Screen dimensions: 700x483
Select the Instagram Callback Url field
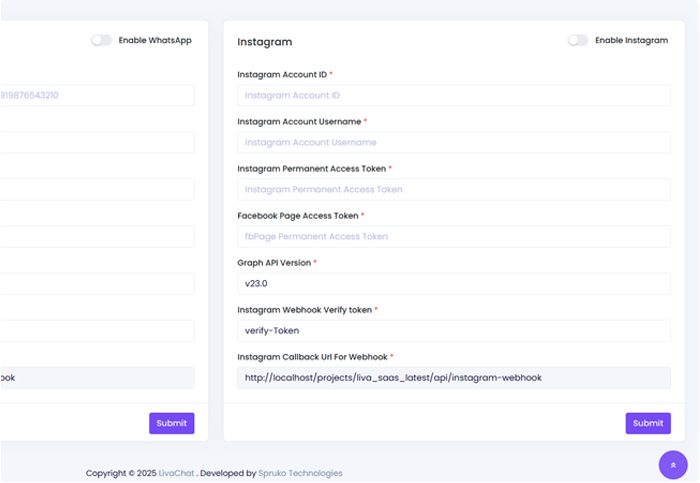(x=453, y=377)
